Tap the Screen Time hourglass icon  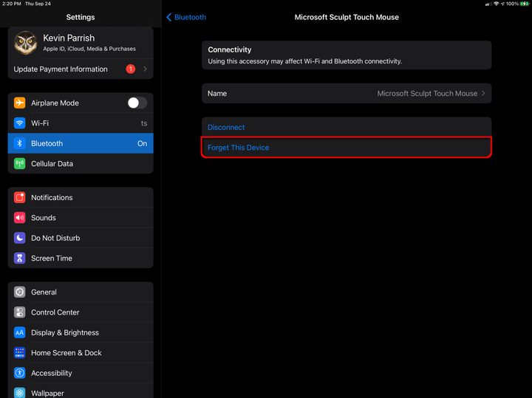point(20,258)
